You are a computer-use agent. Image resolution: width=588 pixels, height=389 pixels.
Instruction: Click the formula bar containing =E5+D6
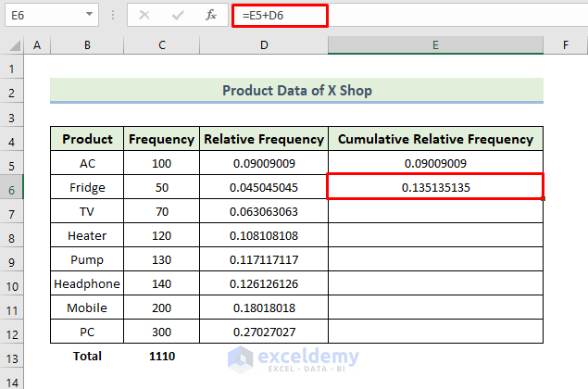pyautogui.click(x=280, y=16)
